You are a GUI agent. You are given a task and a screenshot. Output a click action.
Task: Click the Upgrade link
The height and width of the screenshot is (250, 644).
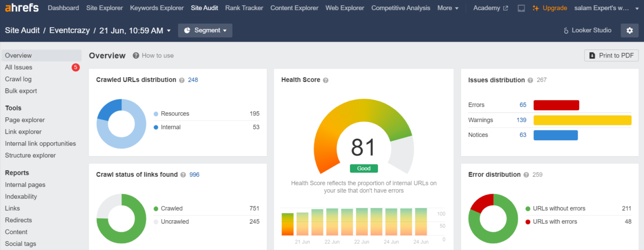pyautogui.click(x=555, y=8)
